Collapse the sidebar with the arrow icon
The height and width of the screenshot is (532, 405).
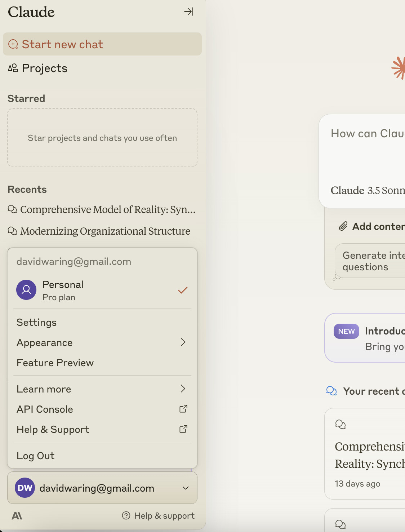pos(189,12)
